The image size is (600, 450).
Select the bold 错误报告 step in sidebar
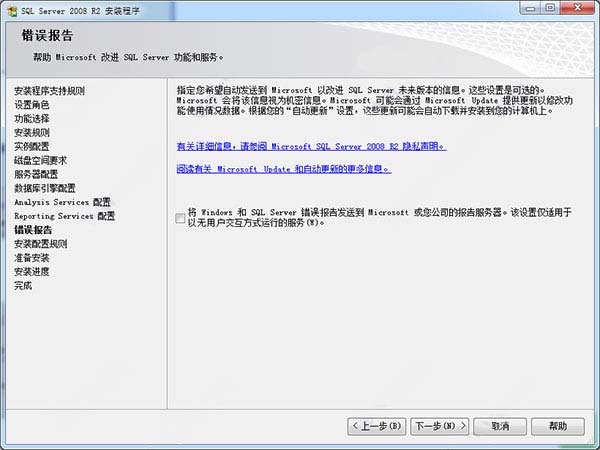click(33, 230)
